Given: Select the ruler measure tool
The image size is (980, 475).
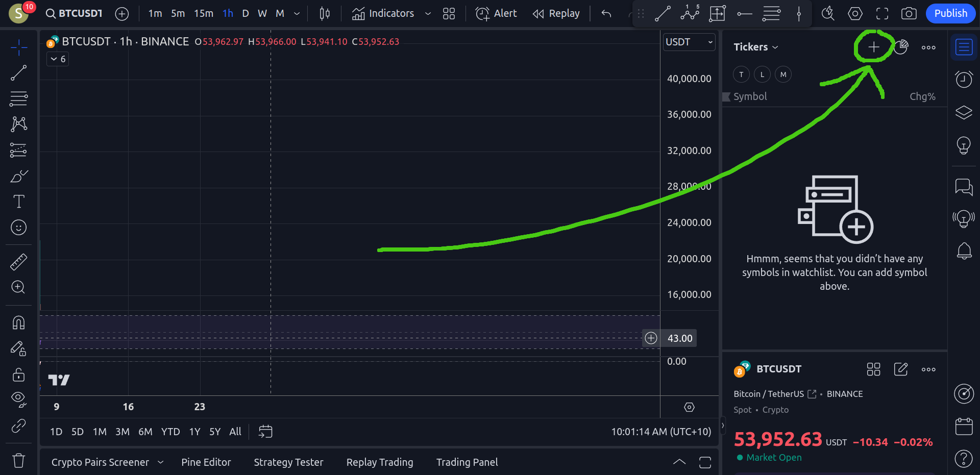Looking at the screenshot, I should [x=19, y=262].
